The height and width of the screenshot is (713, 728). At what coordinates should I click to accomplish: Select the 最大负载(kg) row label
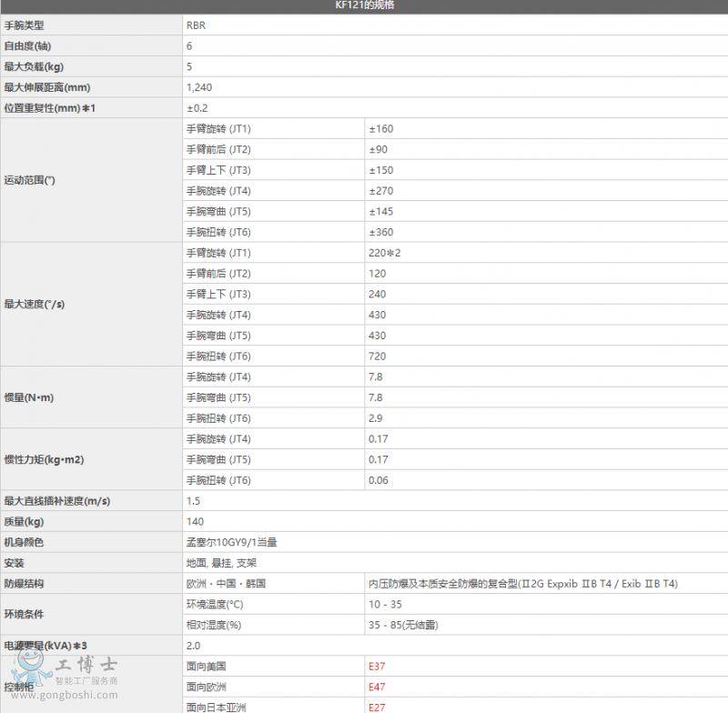click(x=34, y=66)
